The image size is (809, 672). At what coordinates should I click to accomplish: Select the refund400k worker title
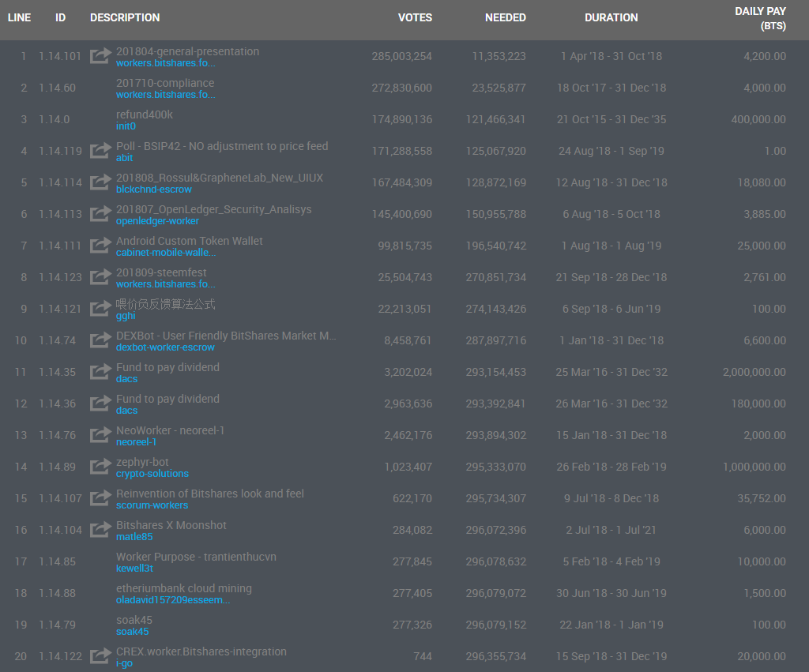point(145,115)
